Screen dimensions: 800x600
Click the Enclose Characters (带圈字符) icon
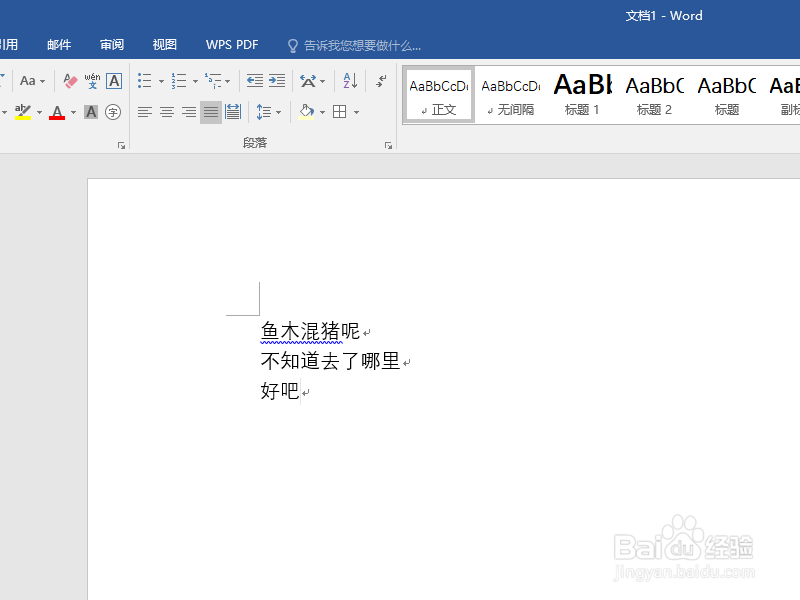point(113,111)
